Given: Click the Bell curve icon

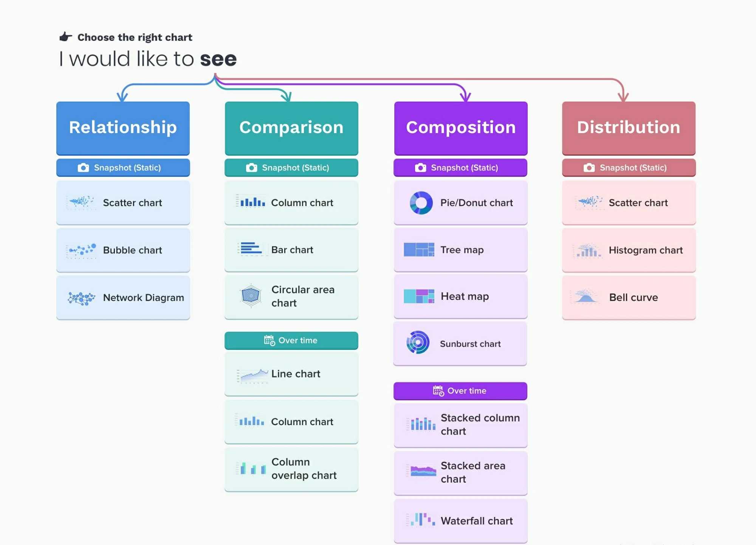Looking at the screenshot, I should pos(586,297).
